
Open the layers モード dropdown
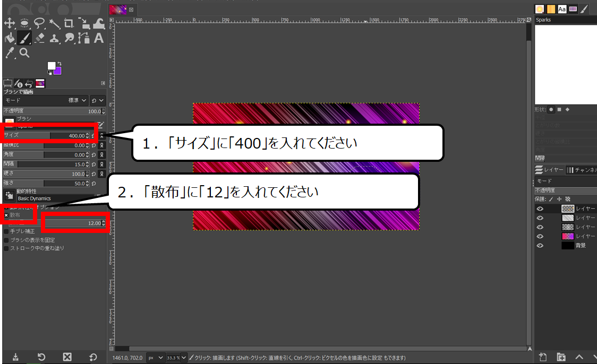pyautogui.click(x=566, y=181)
